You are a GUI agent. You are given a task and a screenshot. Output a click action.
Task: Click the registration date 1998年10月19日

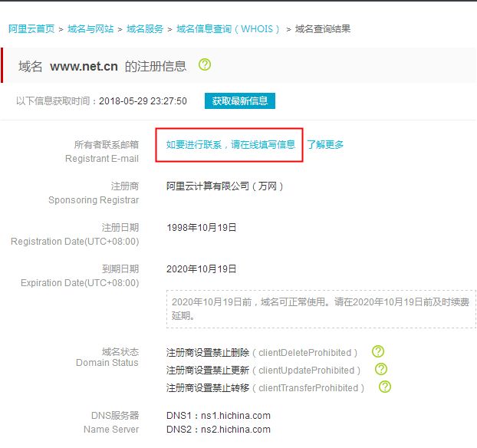[202, 228]
